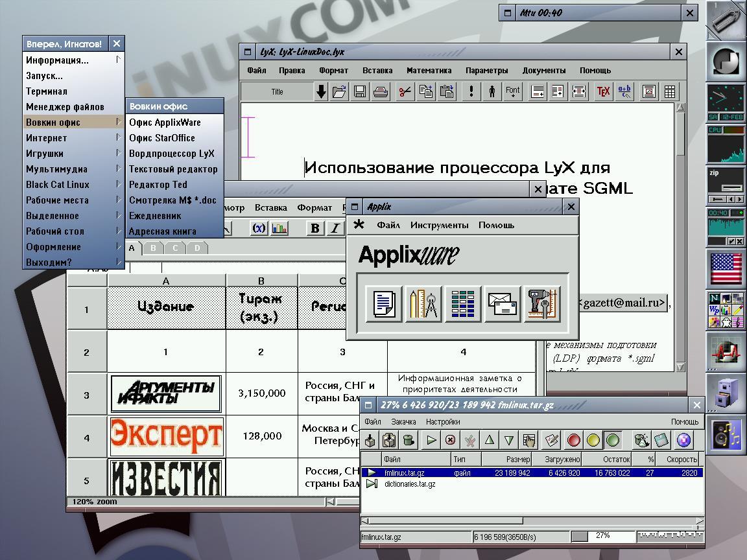The height and width of the screenshot is (560, 747).
Task: Cut selection with the scissors icon
Action: (405, 91)
